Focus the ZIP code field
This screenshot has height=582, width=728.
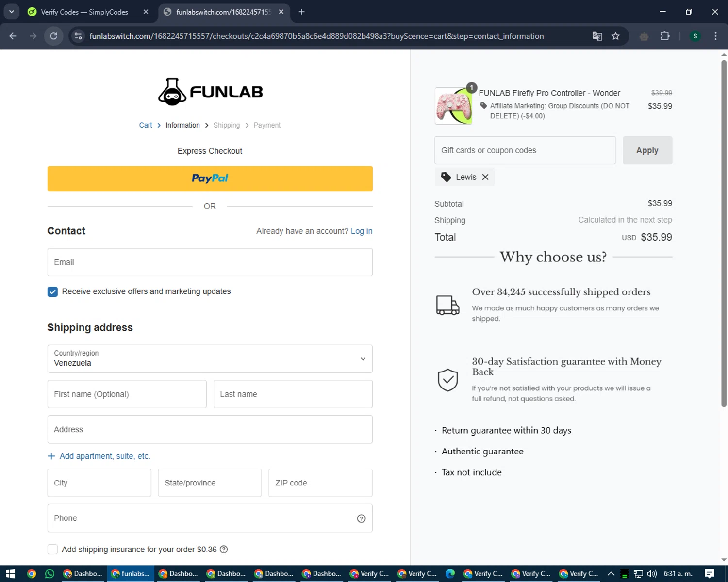(320, 483)
